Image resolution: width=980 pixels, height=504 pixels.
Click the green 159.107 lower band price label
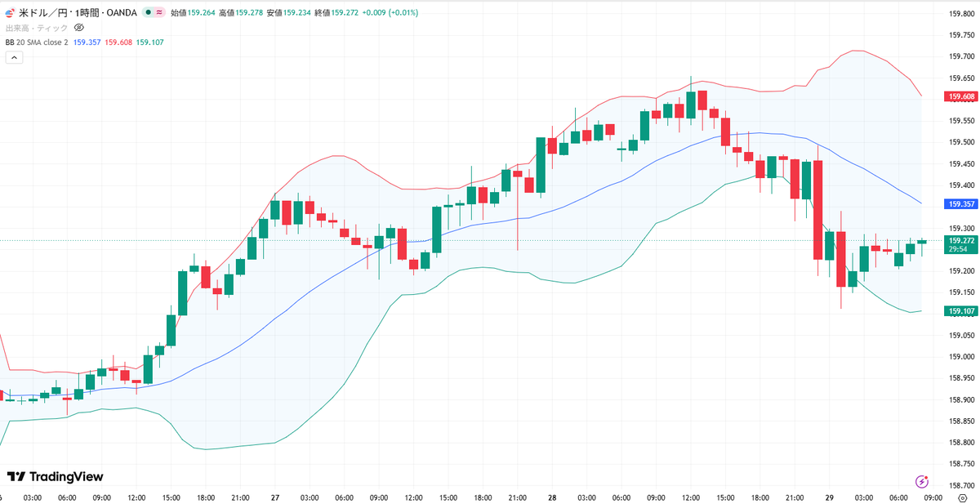pos(961,311)
